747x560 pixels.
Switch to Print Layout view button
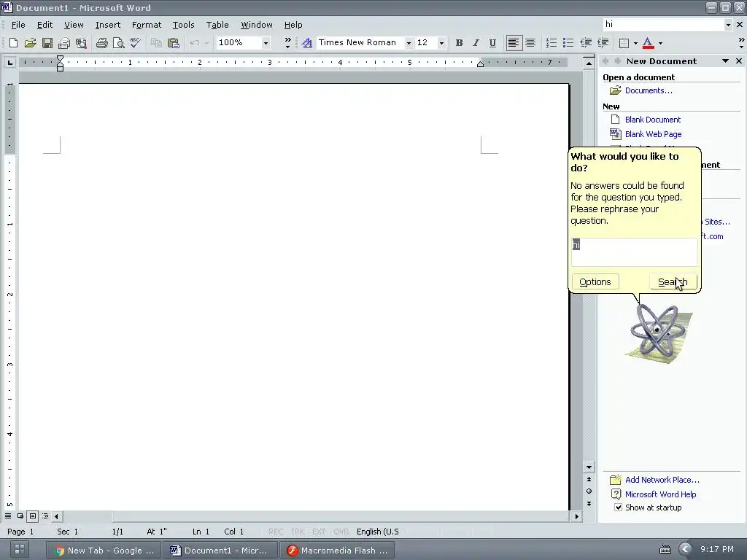pos(33,516)
